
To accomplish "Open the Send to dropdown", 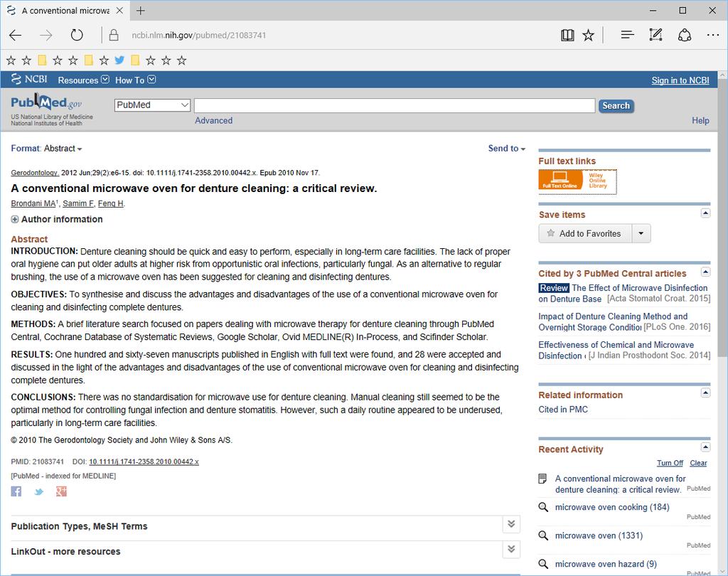I will click(506, 149).
